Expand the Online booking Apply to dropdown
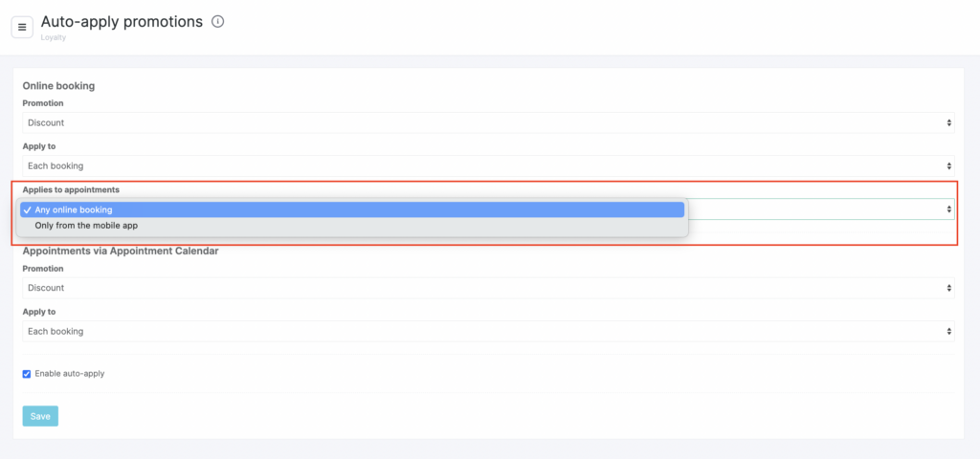The width and height of the screenshot is (980, 459). click(488, 165)
